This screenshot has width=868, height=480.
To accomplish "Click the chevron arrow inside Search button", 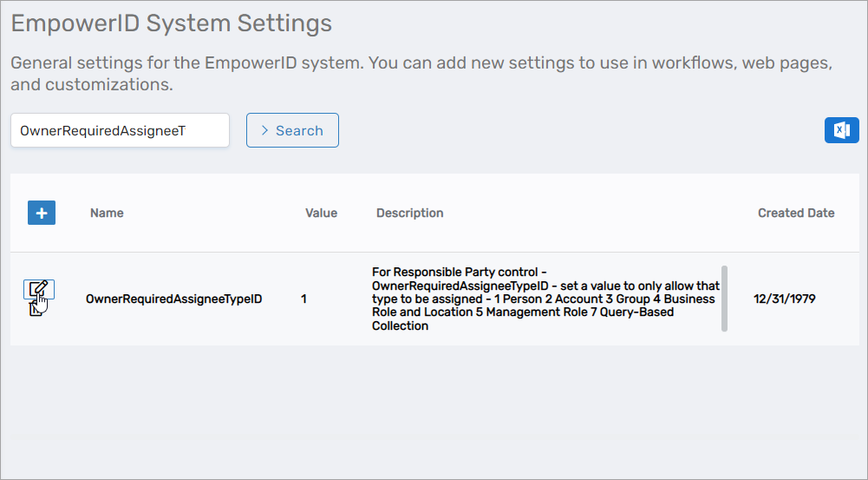I will point(264,130).
